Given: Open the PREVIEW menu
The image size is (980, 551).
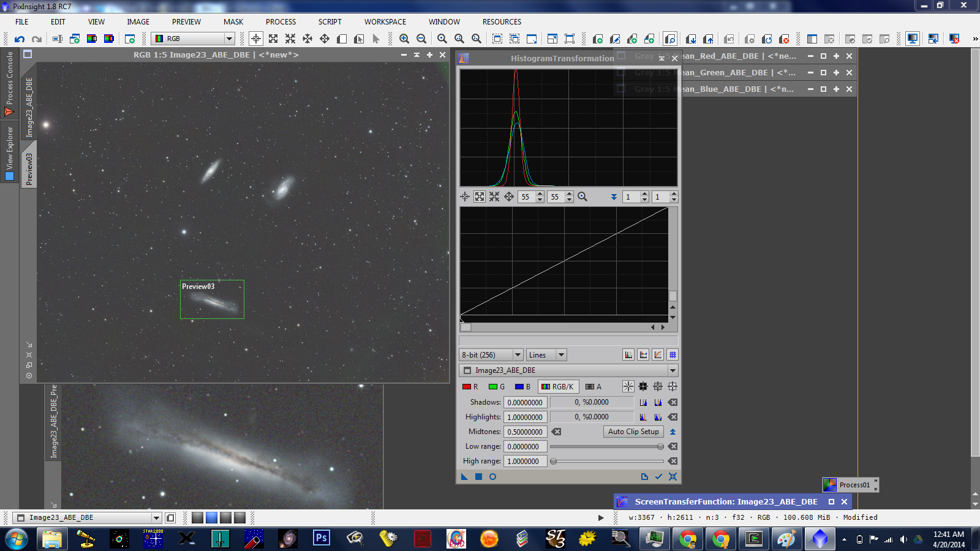Looking at the screenshot, I should (186, 21).
